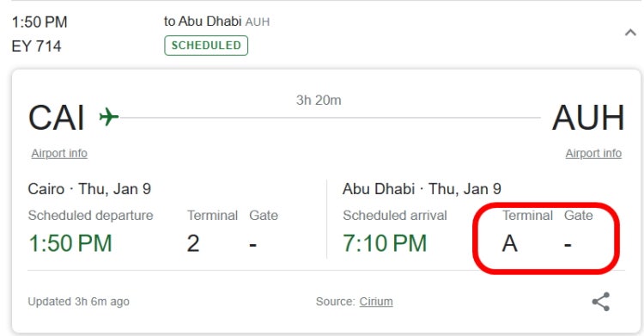Screen dimensions: 644x336
Task: Click the scheduled arrival time 7:10 PM
Action: tap(385, 243)
